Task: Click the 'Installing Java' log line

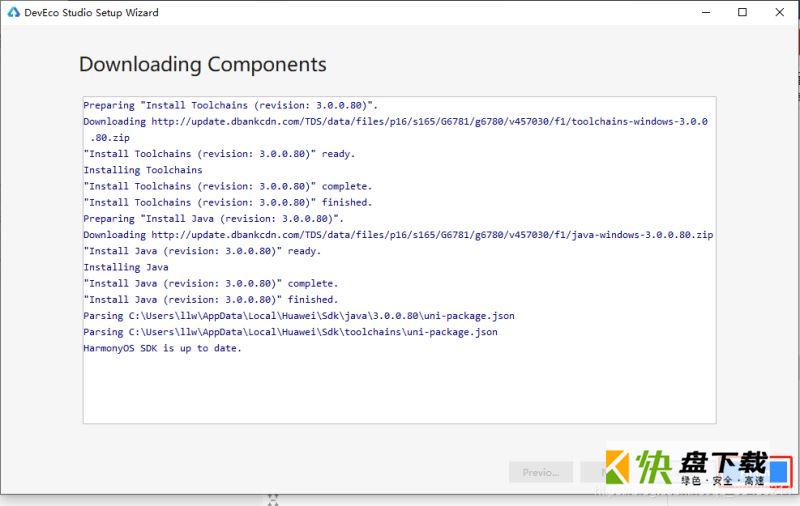Action: pos(126,267)
